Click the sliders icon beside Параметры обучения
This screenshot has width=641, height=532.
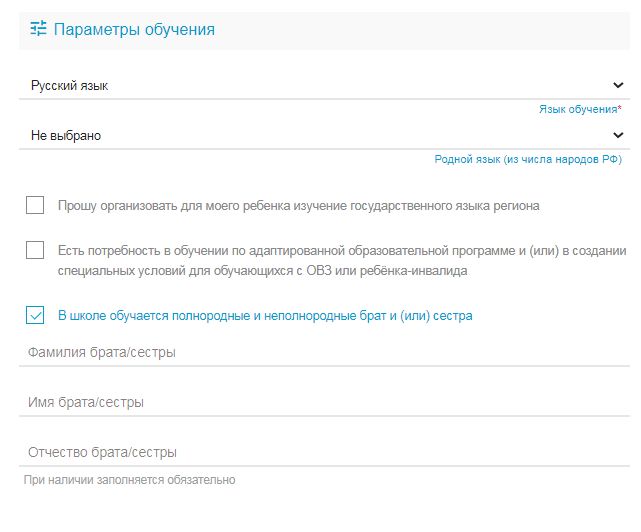(x=38, y=29)
